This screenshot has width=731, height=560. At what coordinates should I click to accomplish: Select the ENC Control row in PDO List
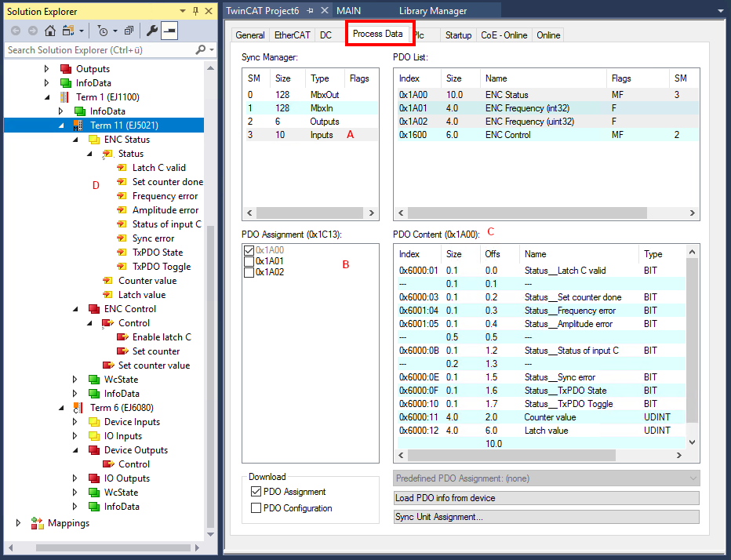[x=547, y=135]
